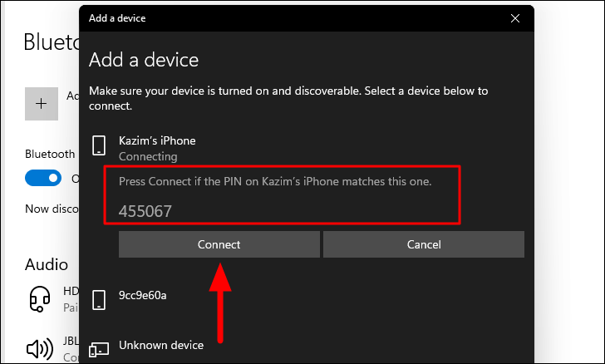Click the speaker icon for JBL device
The height and width of the screenshot is (364, 605).
point(40,349)
